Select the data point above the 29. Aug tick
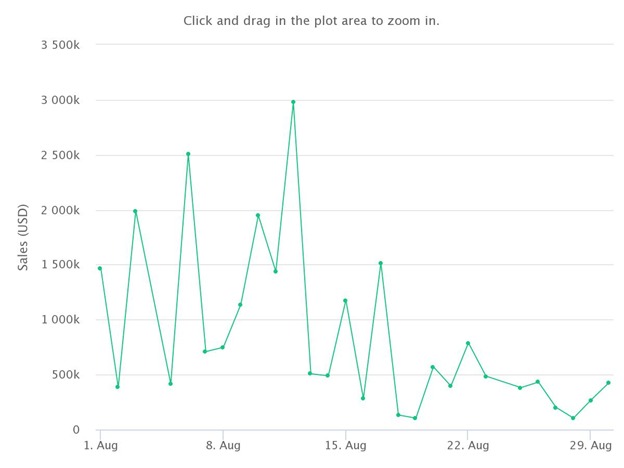Screen dimensions: 624x468 [x=591, y=400]
